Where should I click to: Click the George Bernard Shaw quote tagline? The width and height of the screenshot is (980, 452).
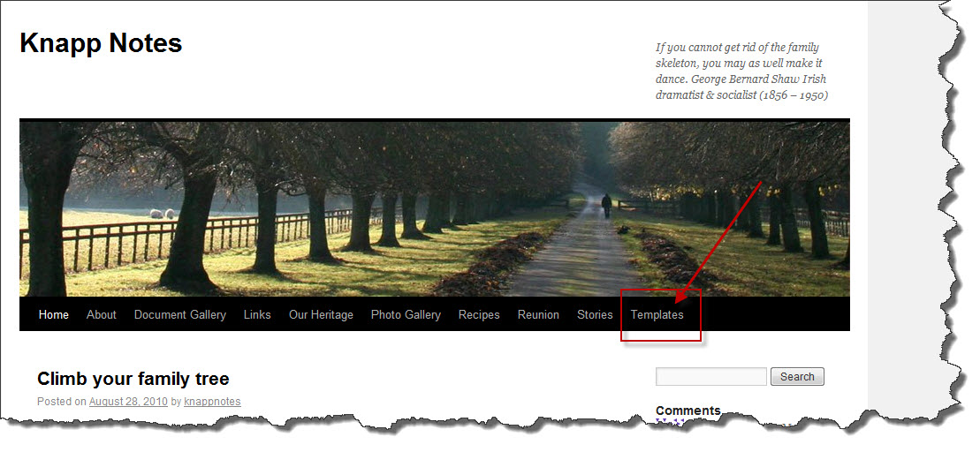point(741,72)
